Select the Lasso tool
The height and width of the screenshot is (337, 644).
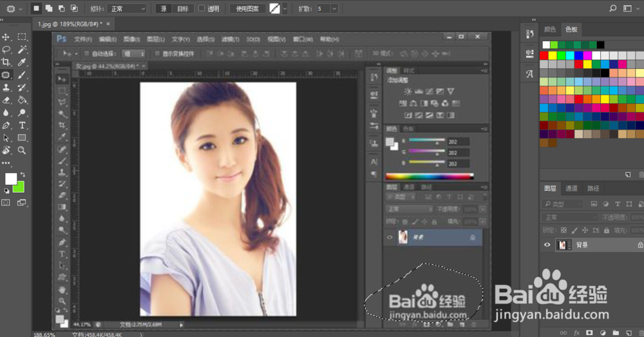6,50
